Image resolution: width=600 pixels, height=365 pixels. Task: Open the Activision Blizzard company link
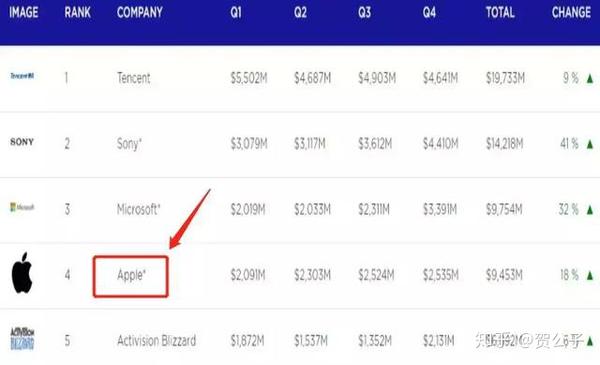(157, 340)
